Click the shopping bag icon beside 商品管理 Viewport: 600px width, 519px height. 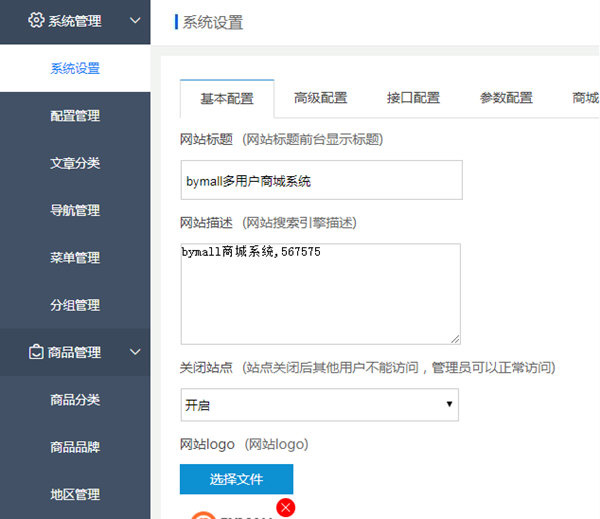35,352
